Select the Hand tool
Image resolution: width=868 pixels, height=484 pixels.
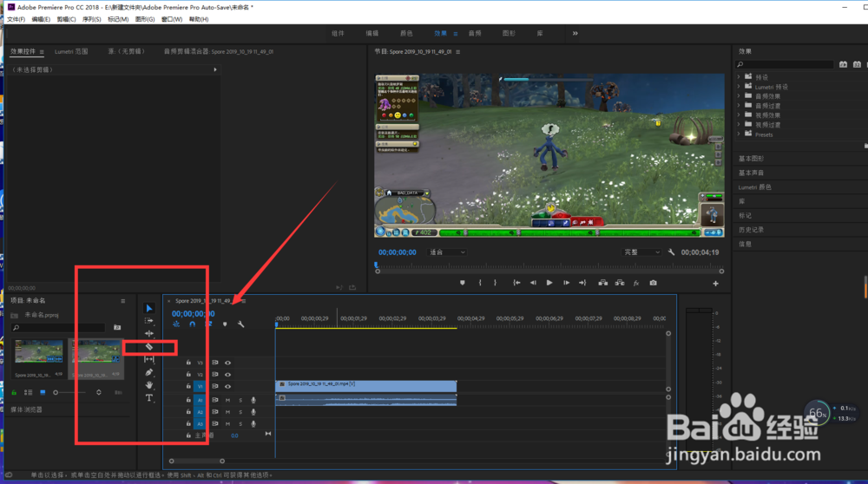point(149,385)
